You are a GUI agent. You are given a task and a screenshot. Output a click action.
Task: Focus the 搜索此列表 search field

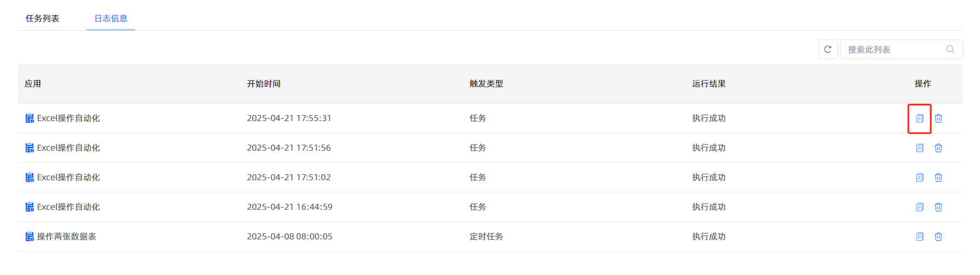[901, 49]
